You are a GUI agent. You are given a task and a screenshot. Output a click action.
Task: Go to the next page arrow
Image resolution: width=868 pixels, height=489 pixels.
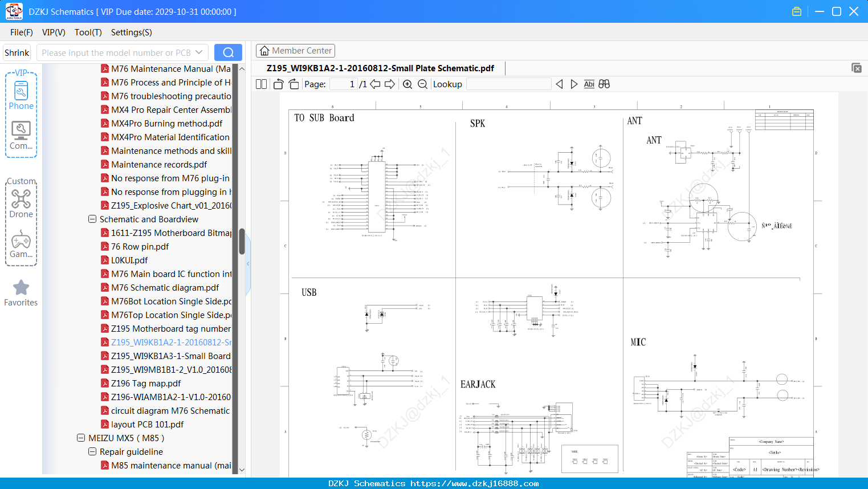point(390,84)
